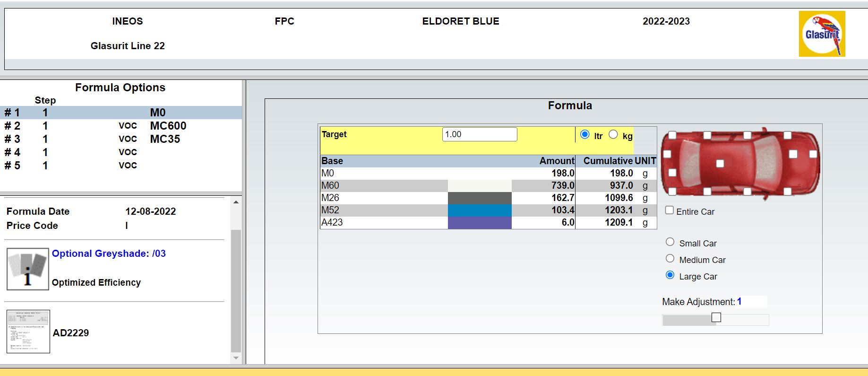Click the M52 base row name
868x376 pixels.
tap(330, 210)
